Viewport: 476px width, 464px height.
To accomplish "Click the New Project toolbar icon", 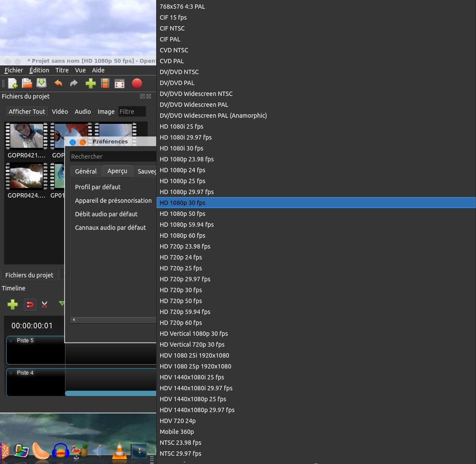I will tap(13, 83).
